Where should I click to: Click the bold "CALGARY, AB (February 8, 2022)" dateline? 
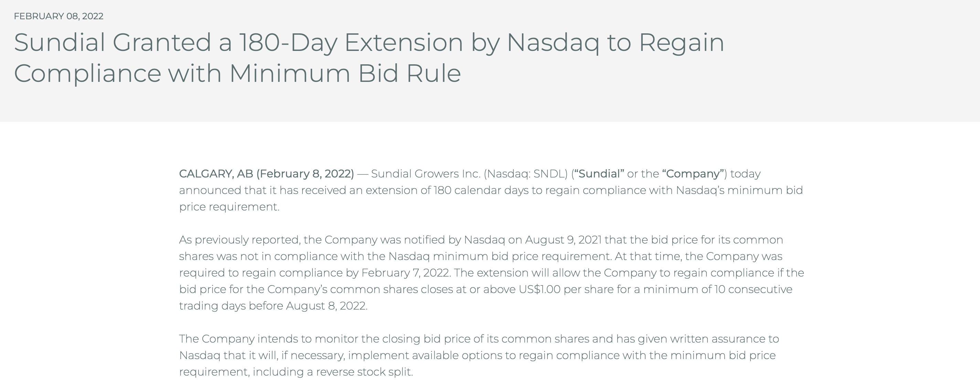coord(266,174)
